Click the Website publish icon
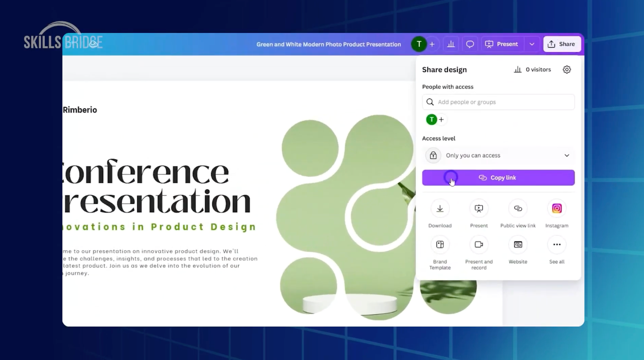 click(x=518, y=245)
